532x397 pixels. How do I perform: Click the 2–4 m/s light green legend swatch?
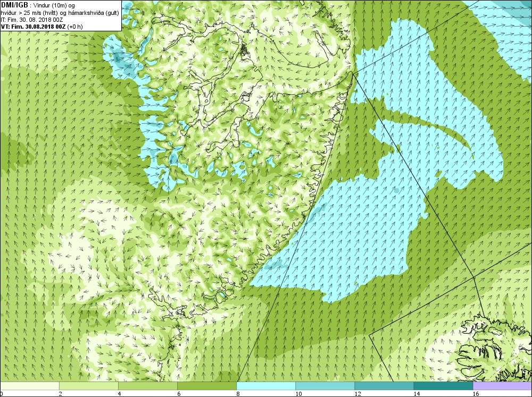click(89, 386)
